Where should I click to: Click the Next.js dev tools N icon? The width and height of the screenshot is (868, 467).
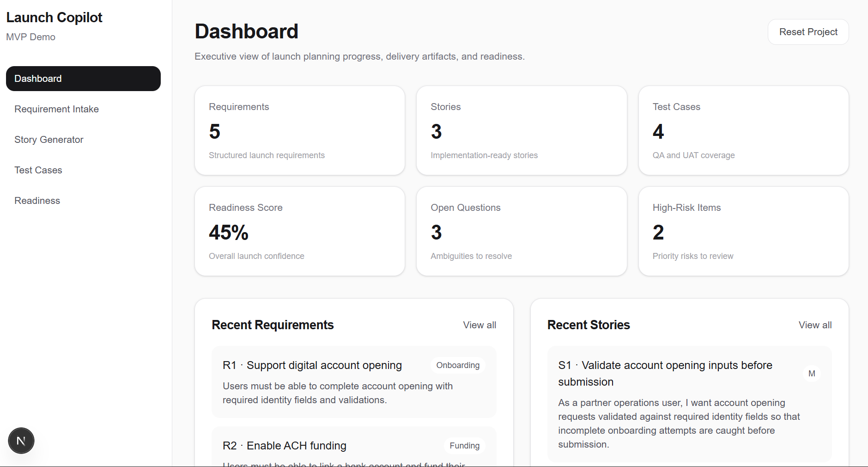point(21,441)
